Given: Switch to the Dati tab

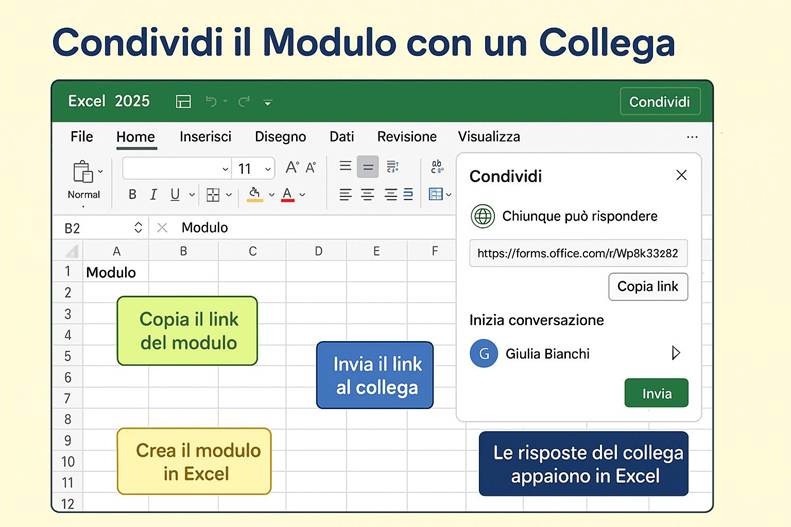Looking at the screenshot, I should [342, 137].
